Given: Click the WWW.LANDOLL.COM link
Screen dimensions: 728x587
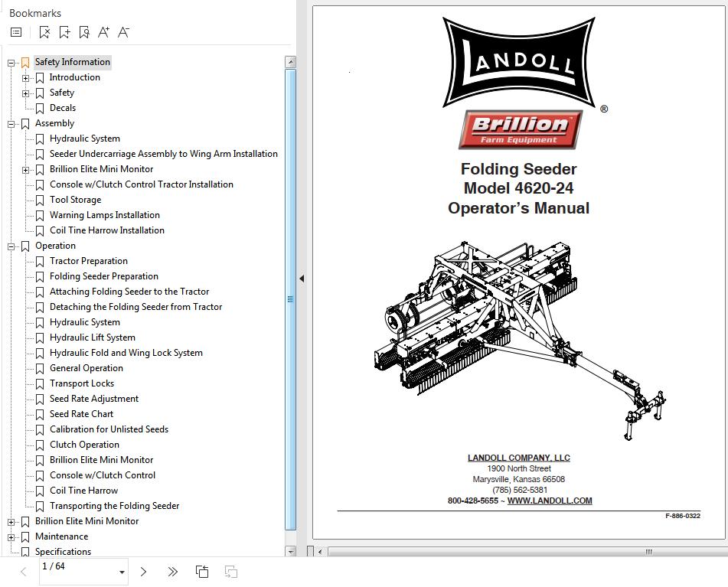Looking at the screenshot, I should [550, 501].
